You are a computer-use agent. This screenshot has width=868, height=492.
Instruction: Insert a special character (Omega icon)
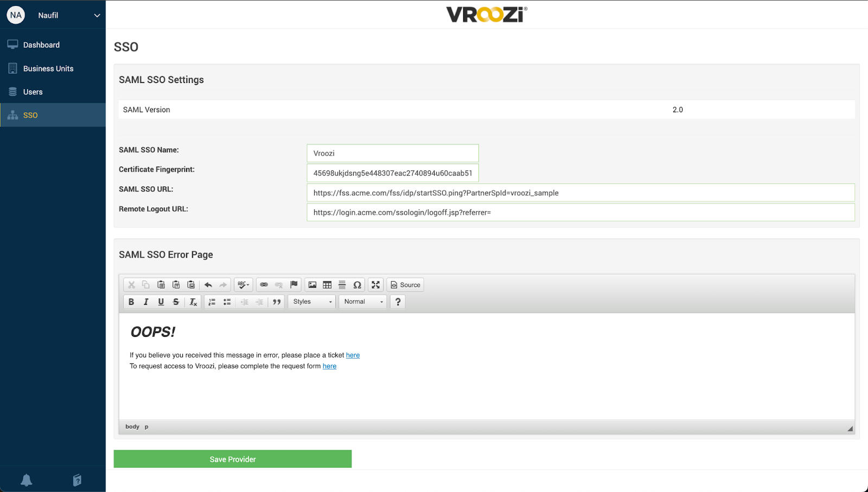(x=357, y=285)
